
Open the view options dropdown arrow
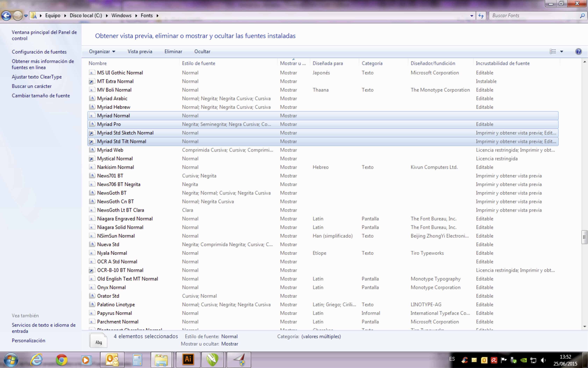pyautogui.click(x=562, y=52)
